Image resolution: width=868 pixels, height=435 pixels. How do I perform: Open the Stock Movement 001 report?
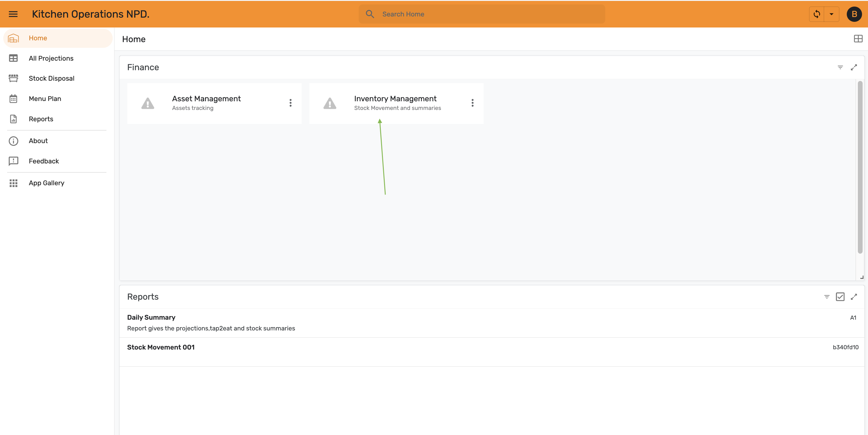[492, 352]
